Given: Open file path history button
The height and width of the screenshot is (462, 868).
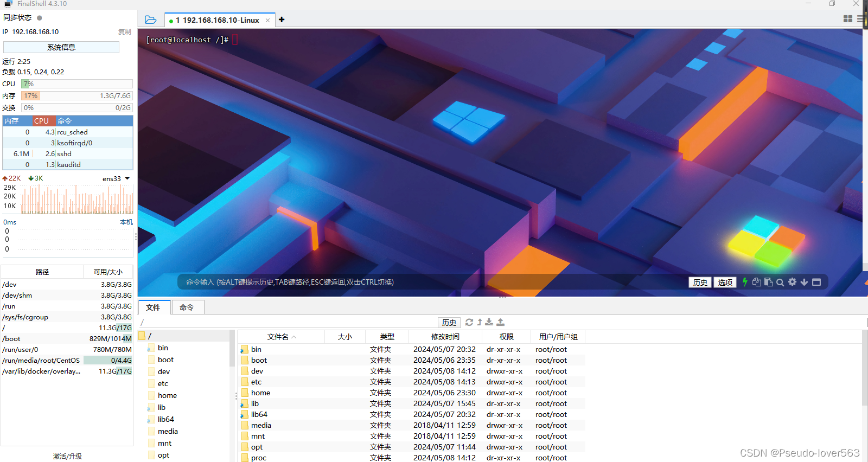Looking at the screenshot, I should pos(449,323).
